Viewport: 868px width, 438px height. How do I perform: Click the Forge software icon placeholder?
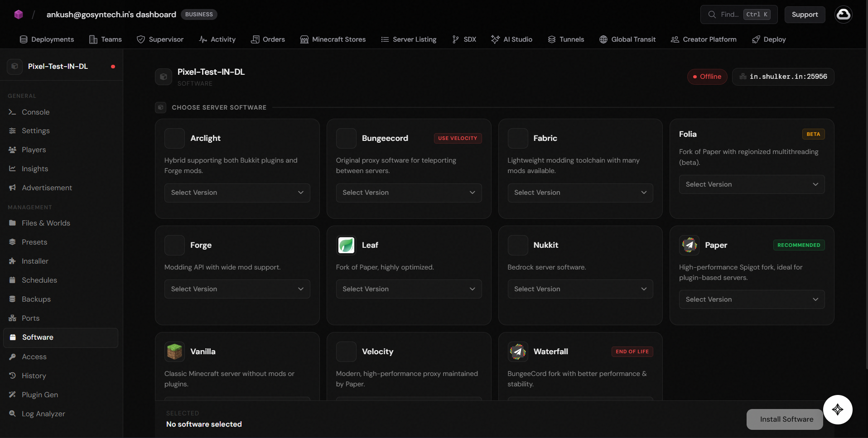(174, 245)
